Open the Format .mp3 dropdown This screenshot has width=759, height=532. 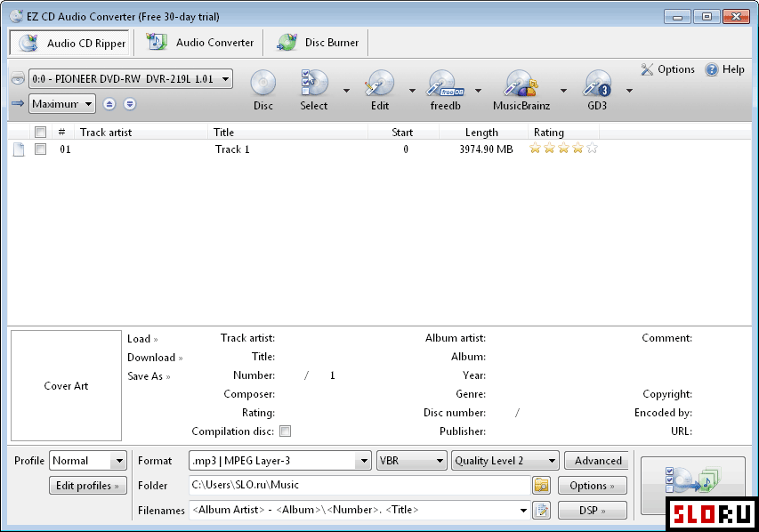tap(279, 460)
